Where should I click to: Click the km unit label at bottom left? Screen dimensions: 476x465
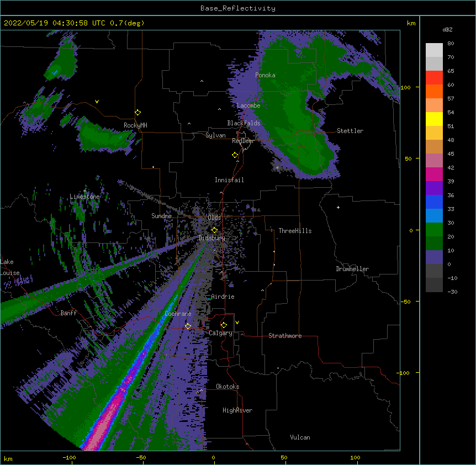[8, 458]
